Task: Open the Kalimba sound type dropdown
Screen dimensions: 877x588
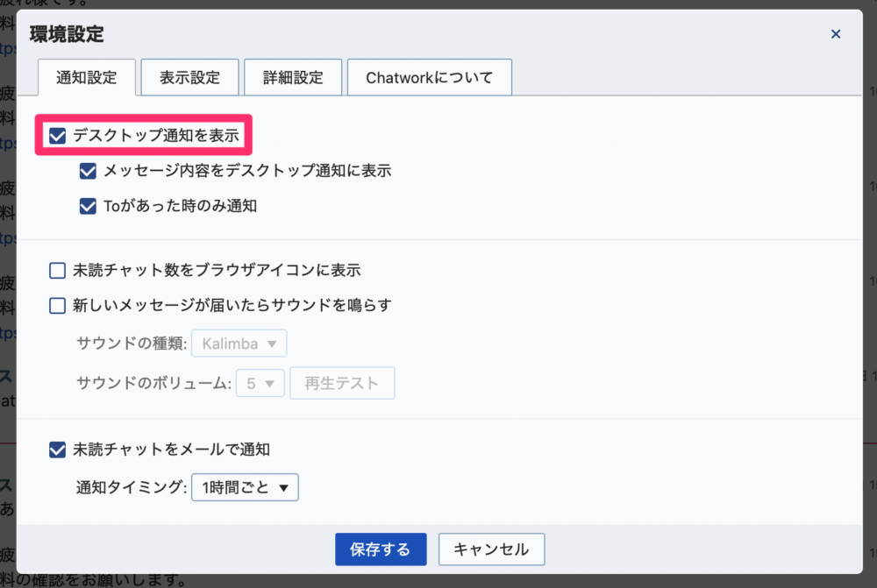Action: point(239,344)
